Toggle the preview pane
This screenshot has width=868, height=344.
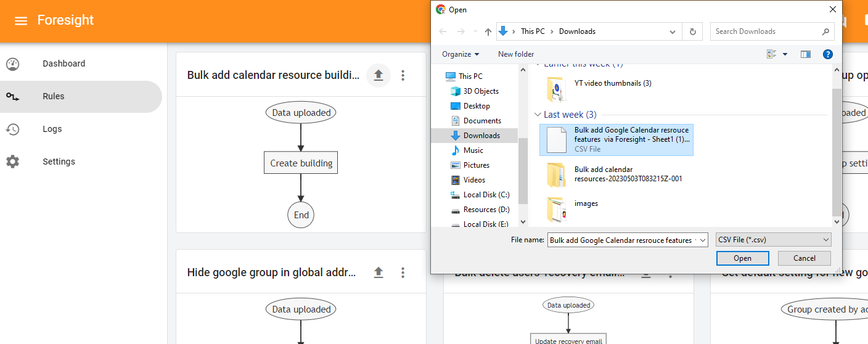806,54
